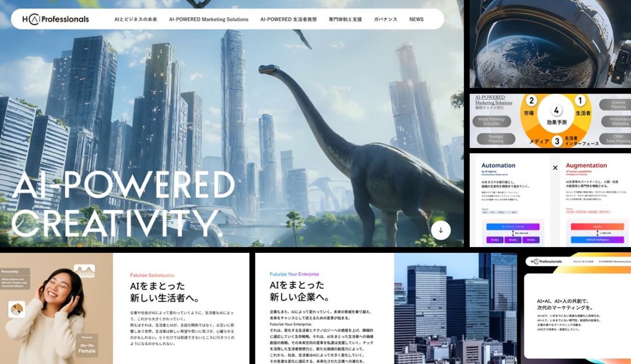The height and width of the screenshot is (364, 631).
Task: Click the Media Planning/Execution pill button
Action: point(492,121)
